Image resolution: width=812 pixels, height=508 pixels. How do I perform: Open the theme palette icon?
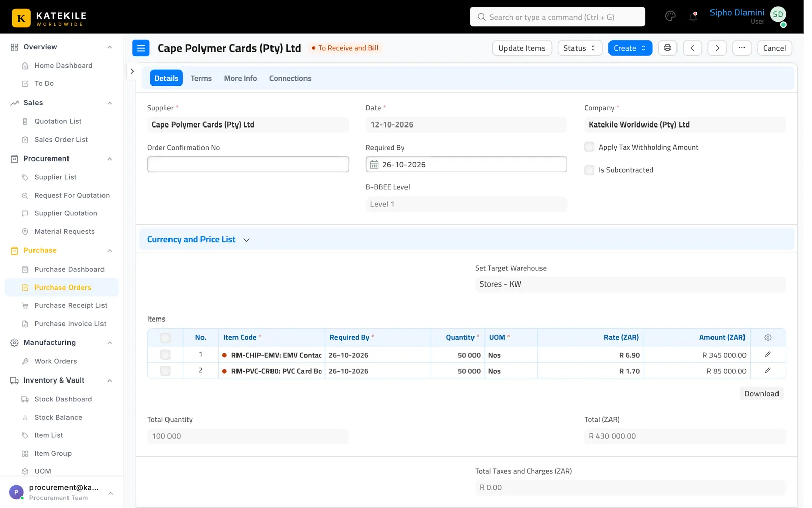[670, 16]
